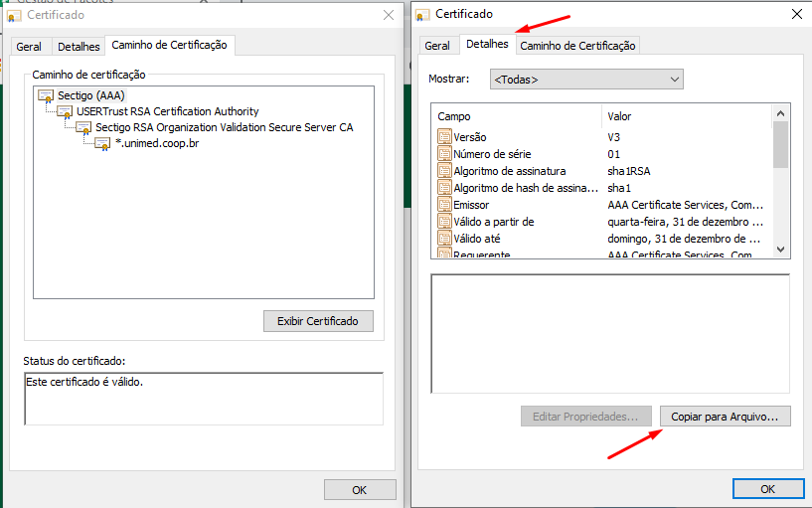Click the Editar Propriedades button
This screenshot has height=508, width=812.
[585, 417]
